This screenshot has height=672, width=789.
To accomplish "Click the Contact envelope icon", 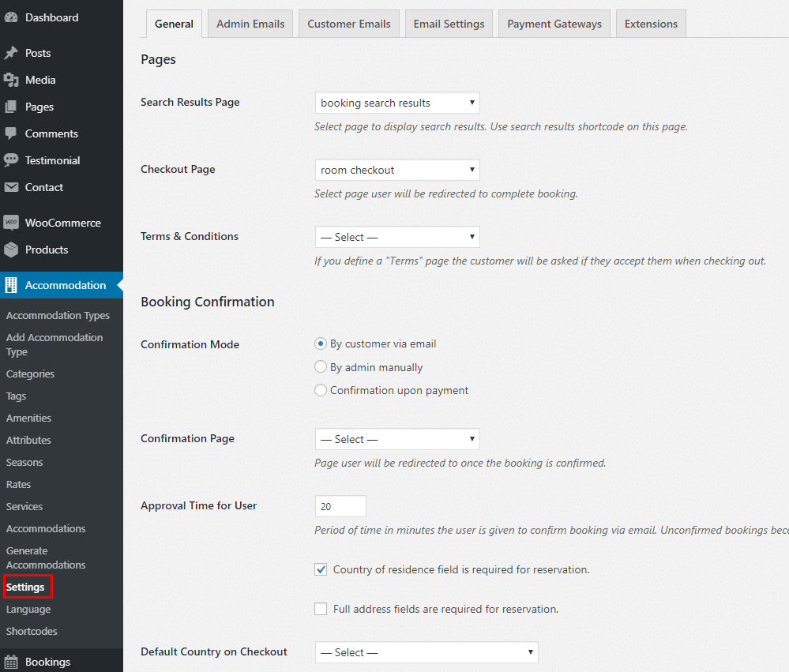I will 11,187.
